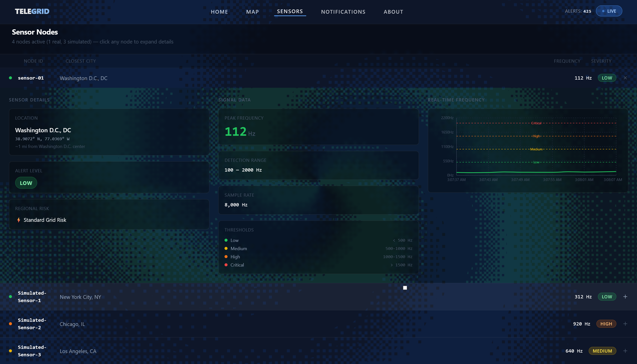Navigate to the About page
The height and width of the screenshot is (364, 637).
393,12
